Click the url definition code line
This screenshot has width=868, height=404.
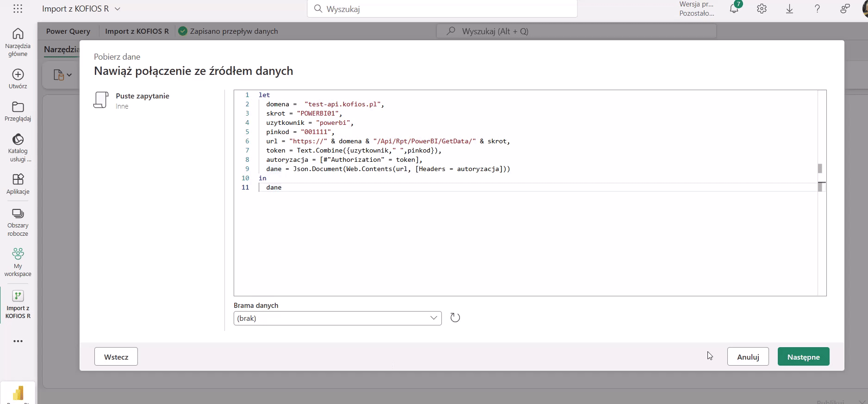(x=388, y=141)
